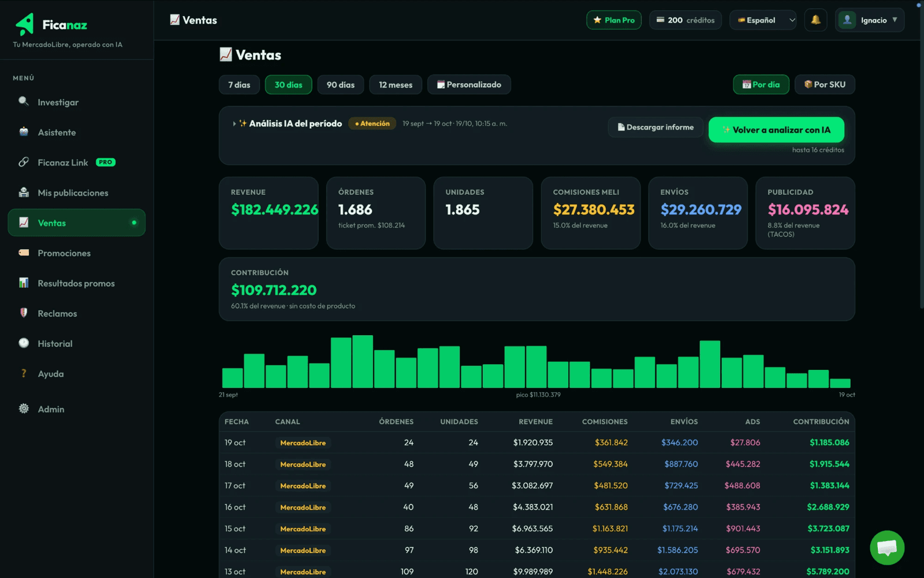Viewport: 924px width, 578px height.
Task: Open the Asistente robot icon
Action: [x=24, y=132]
